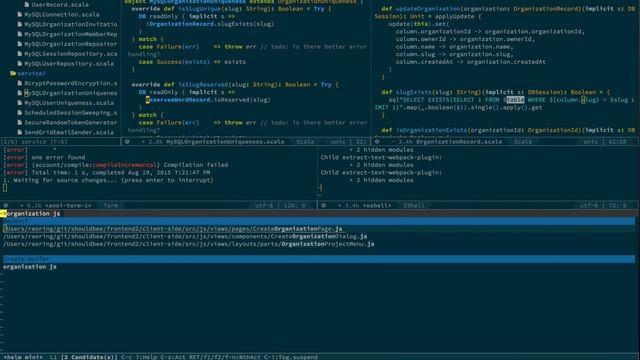Click the status circle icon in the *ansi-term-1* mode line
Screen dimensions: 640x360
(6, 205)
